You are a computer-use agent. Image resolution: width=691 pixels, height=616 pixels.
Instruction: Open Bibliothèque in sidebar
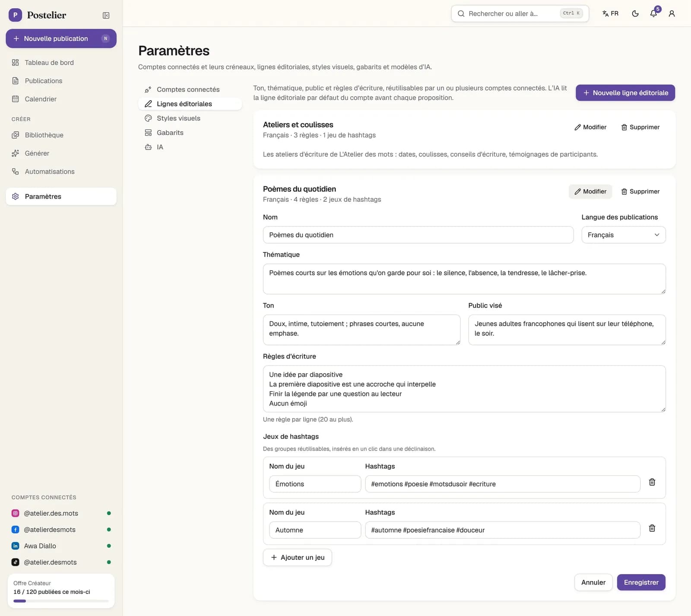(x=61, y=135)
